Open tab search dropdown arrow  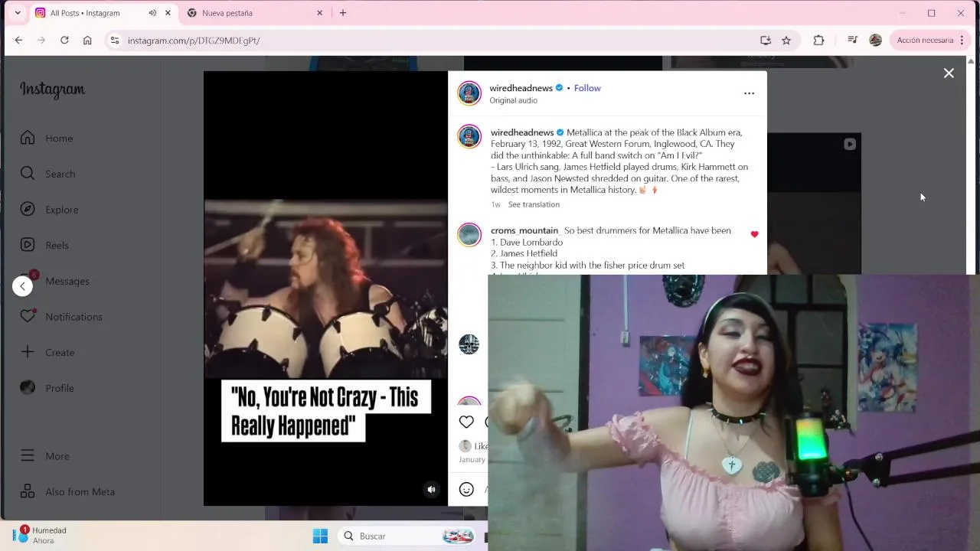[18, 13]
